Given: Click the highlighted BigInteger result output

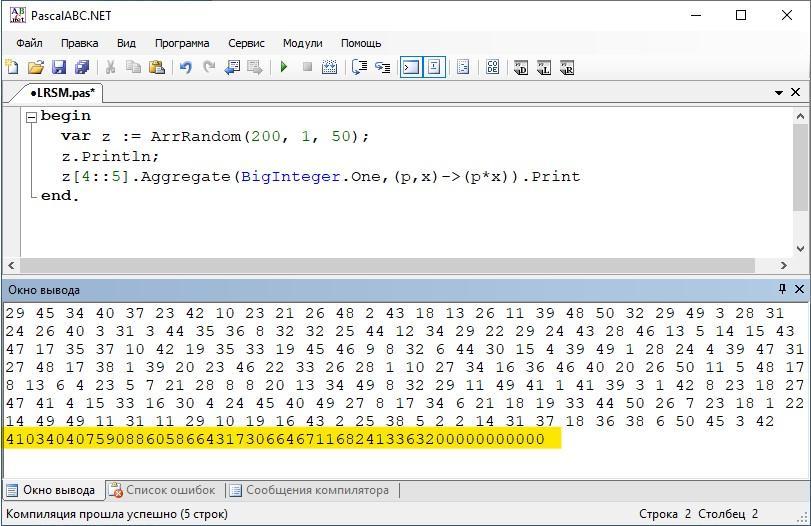Looking at the screenshot, I should pyautogui.click(x=275, y=439).
